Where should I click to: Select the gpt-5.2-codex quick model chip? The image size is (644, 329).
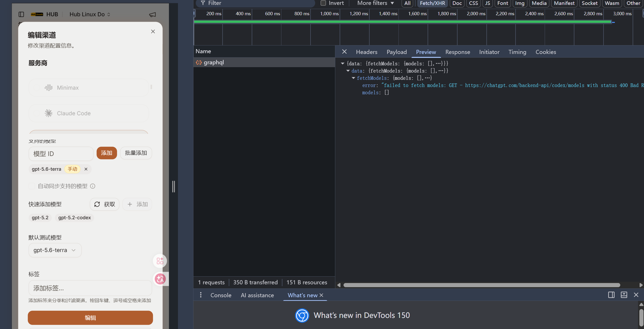75,218
